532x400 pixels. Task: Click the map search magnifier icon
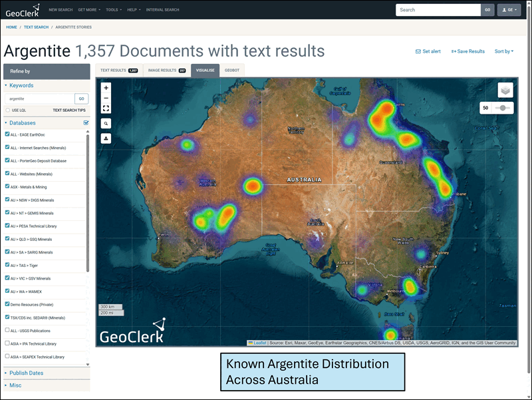tap(106, 123)
